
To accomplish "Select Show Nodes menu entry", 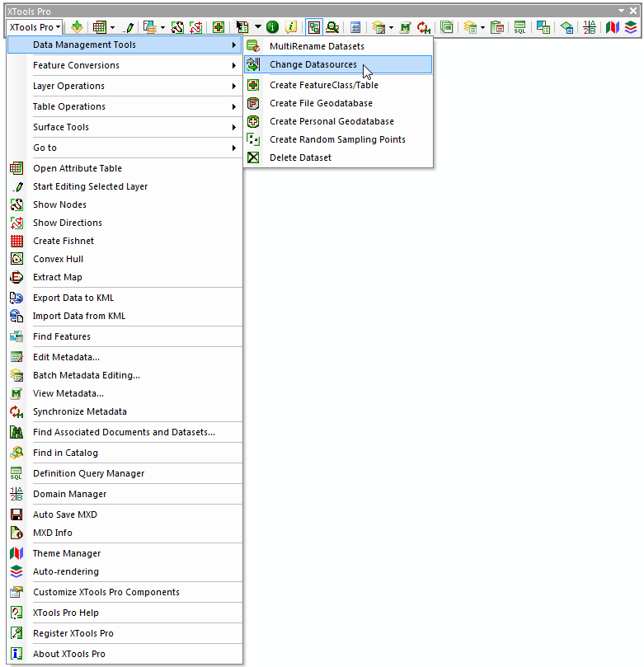I will point(125,204).
